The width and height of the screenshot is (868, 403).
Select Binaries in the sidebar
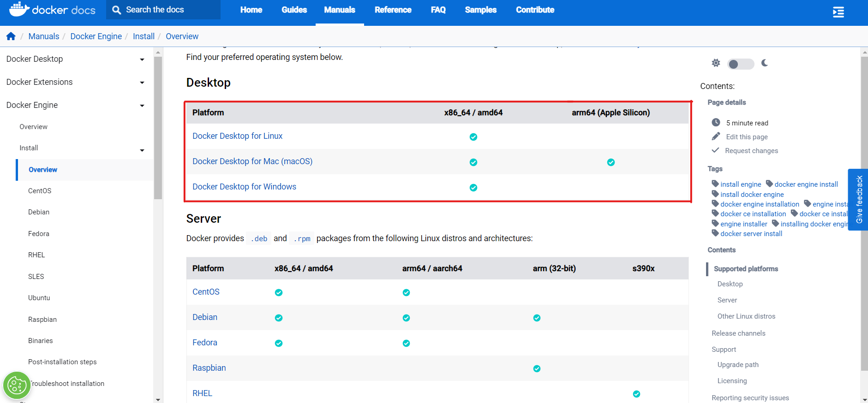(41, 341)
